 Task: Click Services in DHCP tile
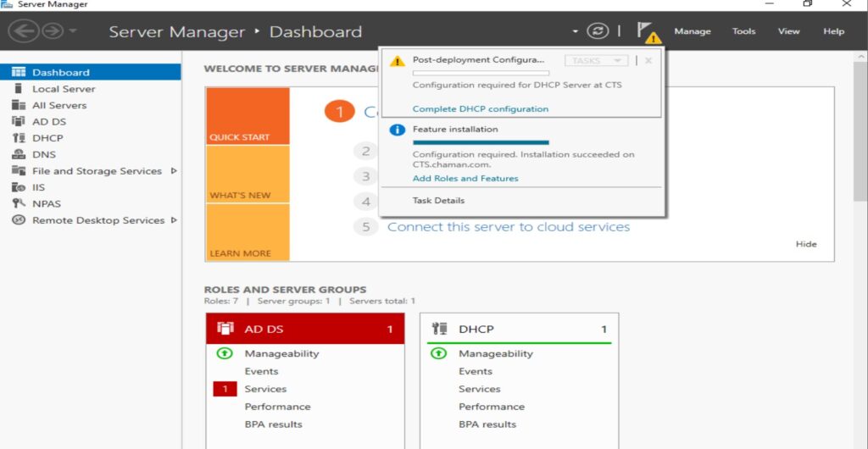point(480,389)
